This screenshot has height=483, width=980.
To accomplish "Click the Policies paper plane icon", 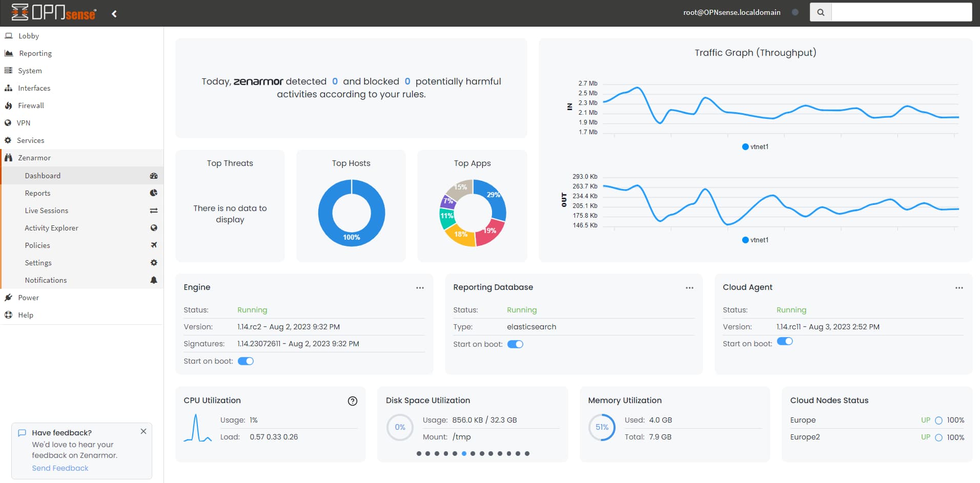I will point(154,245).
